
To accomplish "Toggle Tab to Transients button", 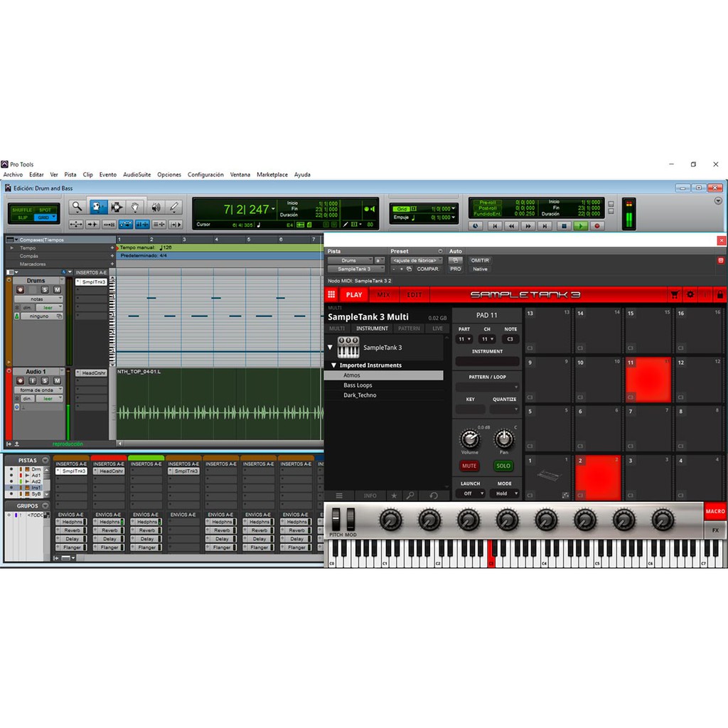I will click(93, 225).
